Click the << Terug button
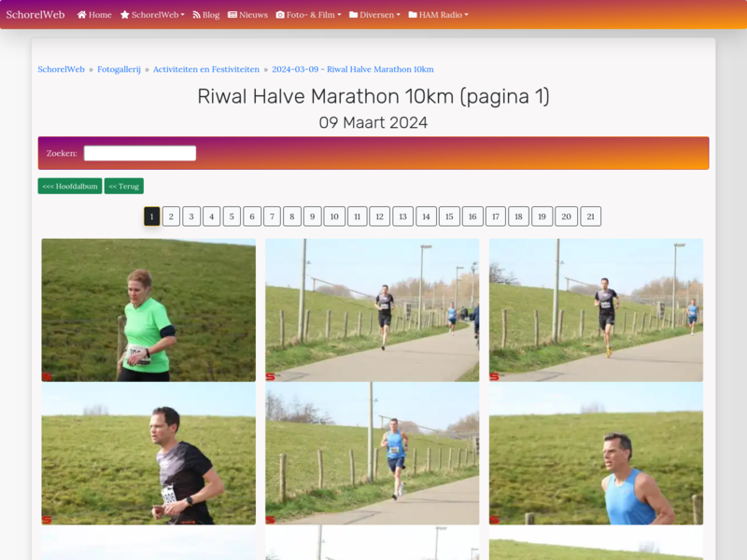The image size is (747, 560). click(124, 186)
